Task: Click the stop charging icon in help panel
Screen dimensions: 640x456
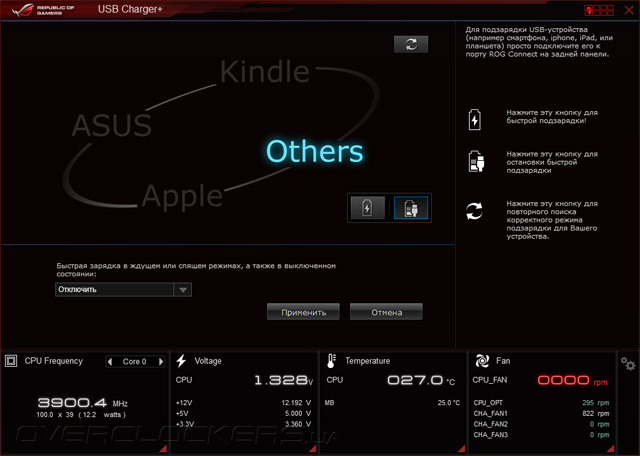Action: click(476, 161)
